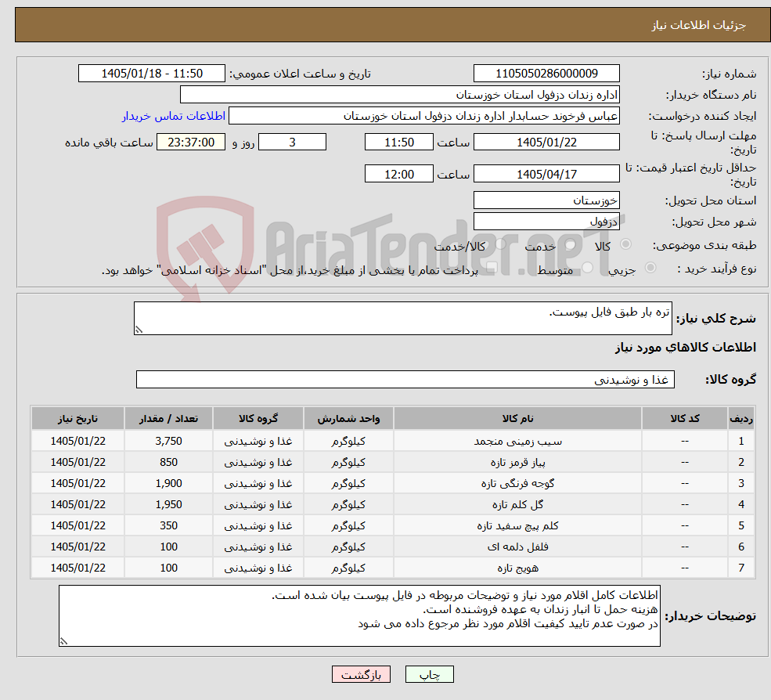
Task: Click the resize handle of description box
Action: click(139, 330)
